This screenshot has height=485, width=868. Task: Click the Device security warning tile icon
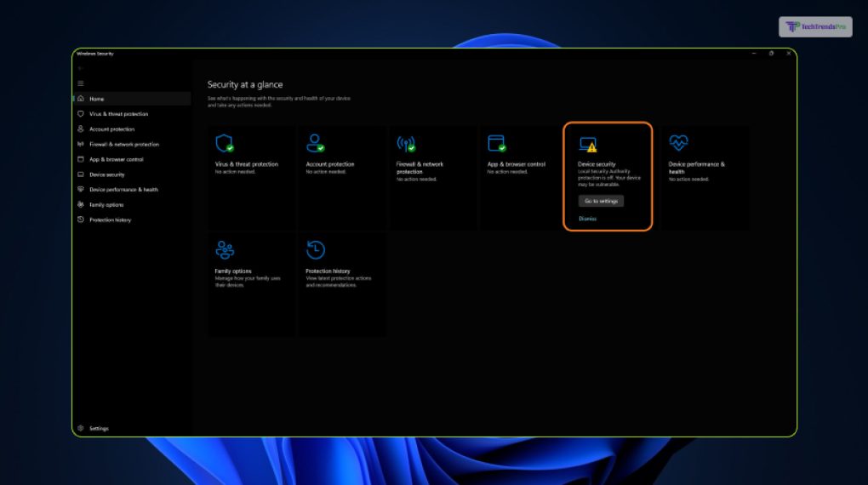588,145
